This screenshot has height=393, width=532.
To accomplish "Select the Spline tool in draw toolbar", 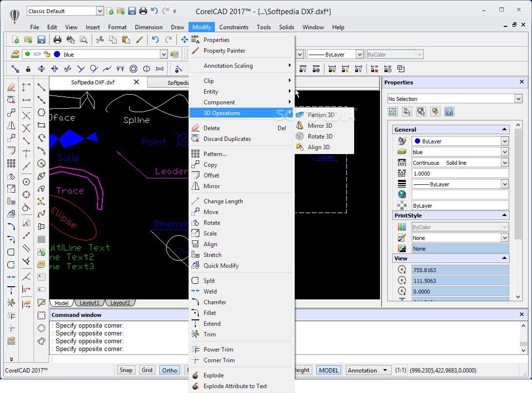I will (x=41, y=214).
